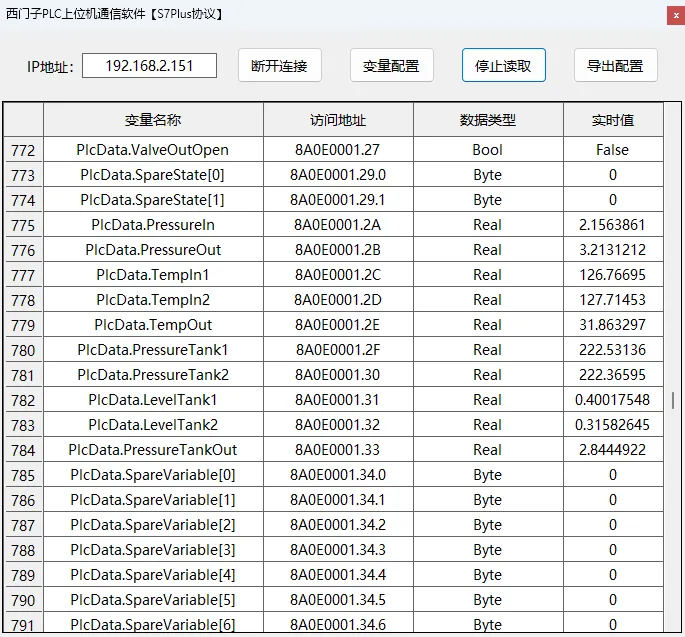This screenshot has height=637, width=685.
Task: Click value cell 222.36595
Action: (613, 375)
